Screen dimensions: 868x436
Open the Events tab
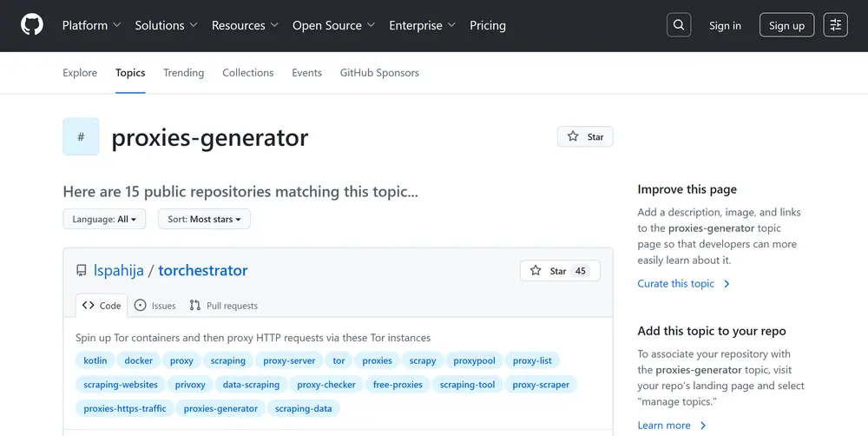click(306, 73)
